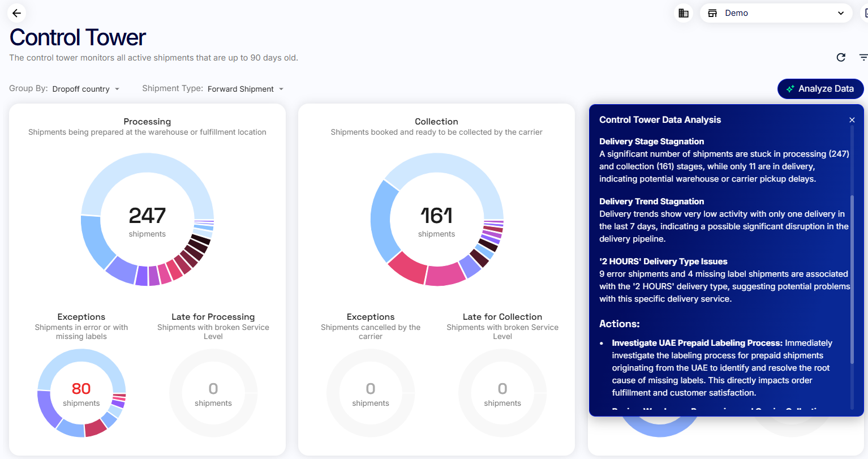Screen dimensions: 868x459
Task: Click the Investigate UAE Prepaid Labeling Process action
Action: coord(697,343)
